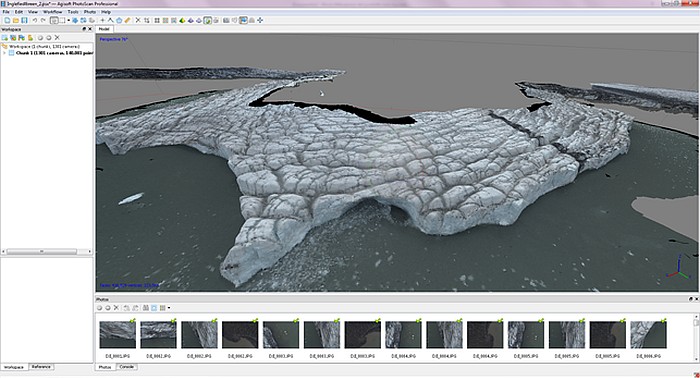
Task: Open a project via the folder icon
Action: point(16,20)
